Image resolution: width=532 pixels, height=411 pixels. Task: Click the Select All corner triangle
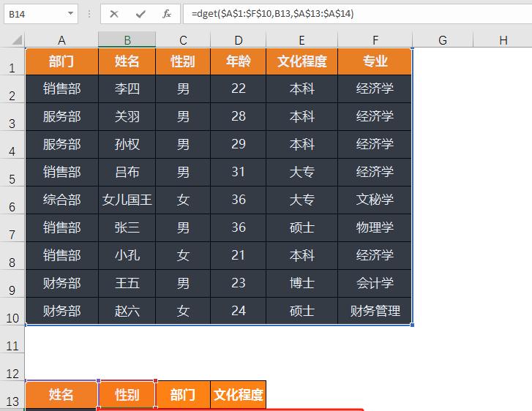17,40
